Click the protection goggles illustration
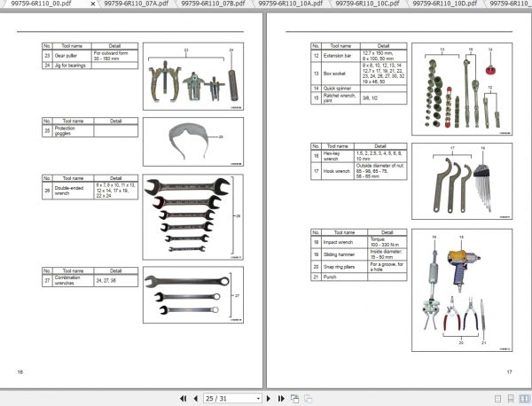 [193, 142]
